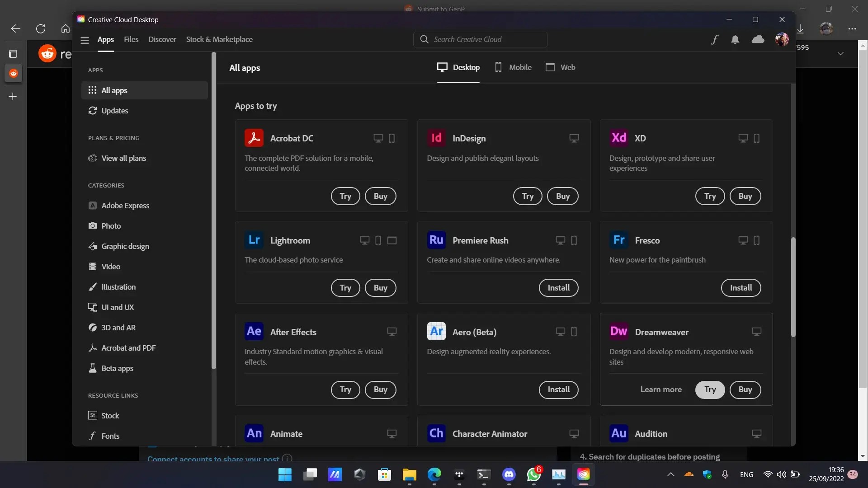Screen dimensions: 868x488
Task: Open the Stock & Marketplace tab
Action: pyautogui.click(x=219, y=40)
